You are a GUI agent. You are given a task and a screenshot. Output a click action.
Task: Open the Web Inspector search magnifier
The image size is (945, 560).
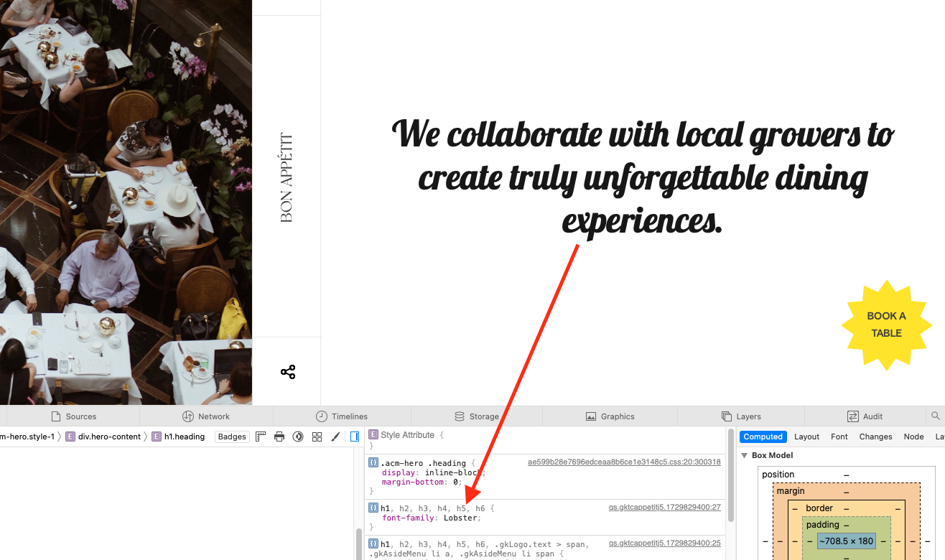click(x=935, y=416)
